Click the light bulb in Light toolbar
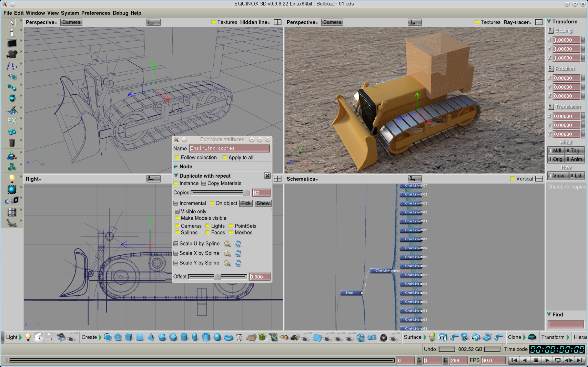 (28, 337)
